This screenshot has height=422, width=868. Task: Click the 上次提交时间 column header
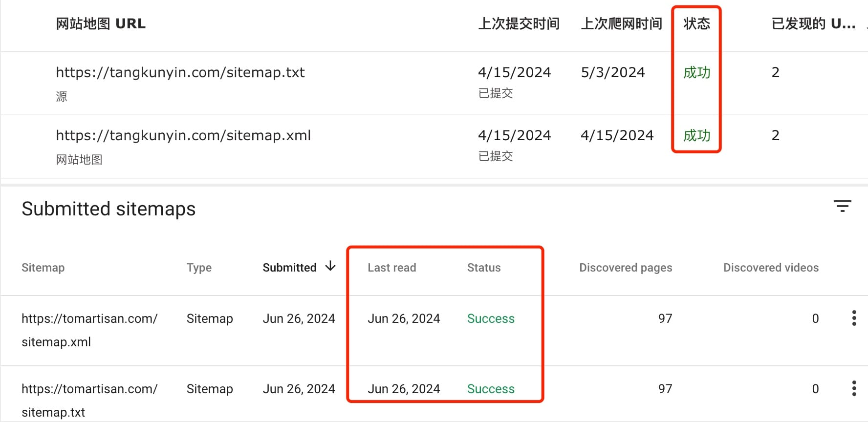[519, 23]
